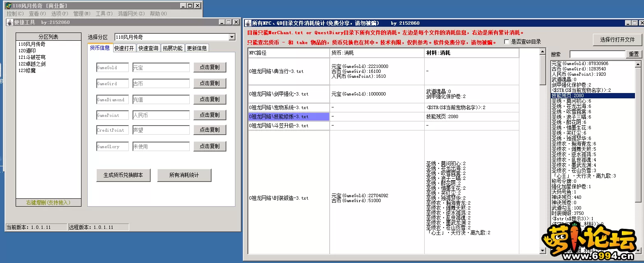
Task: Switch to the 更新信息 tab
Action: (197, 48)
